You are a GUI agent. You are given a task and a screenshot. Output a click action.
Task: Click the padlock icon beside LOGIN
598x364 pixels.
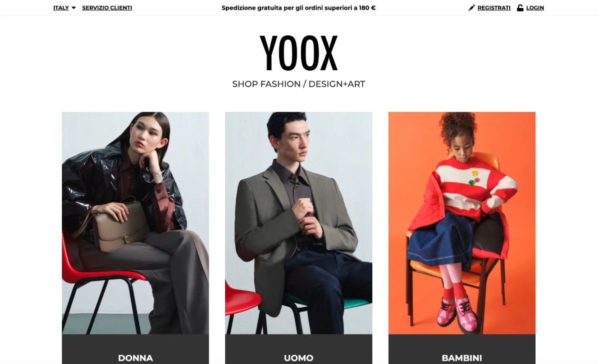click(x=520, y=8)
